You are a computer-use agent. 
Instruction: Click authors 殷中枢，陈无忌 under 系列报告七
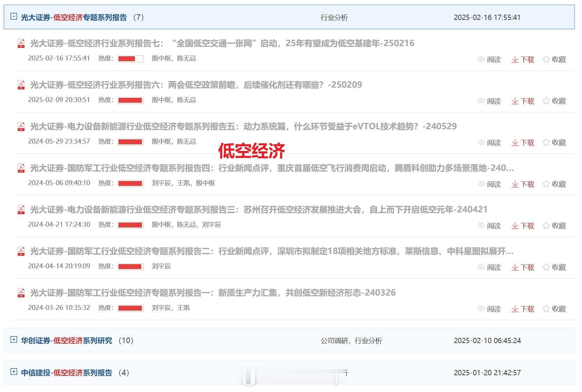174,58
